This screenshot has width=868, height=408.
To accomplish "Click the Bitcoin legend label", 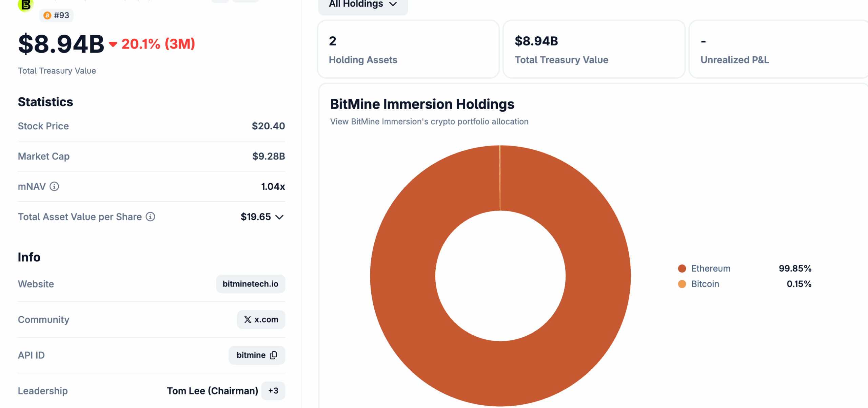I will [705, 284].
